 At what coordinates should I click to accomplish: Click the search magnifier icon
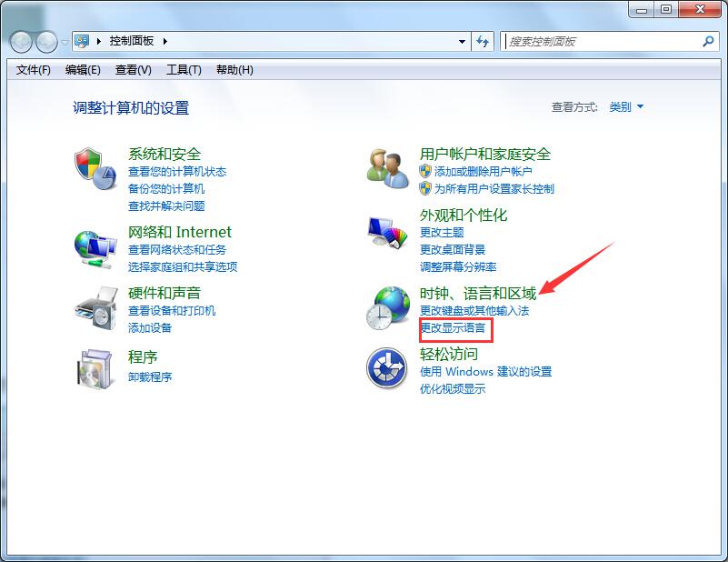tap(708, 41)
